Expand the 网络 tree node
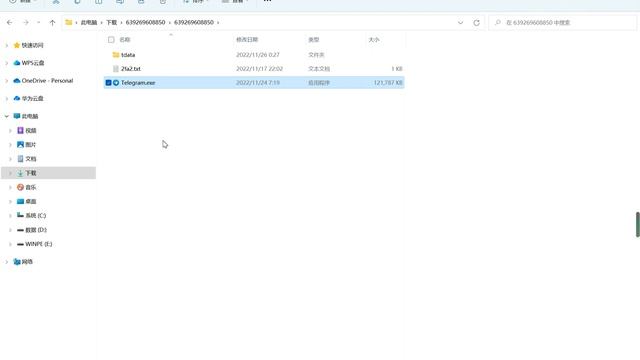Screen dimensions: 640x360 point(7,262)
